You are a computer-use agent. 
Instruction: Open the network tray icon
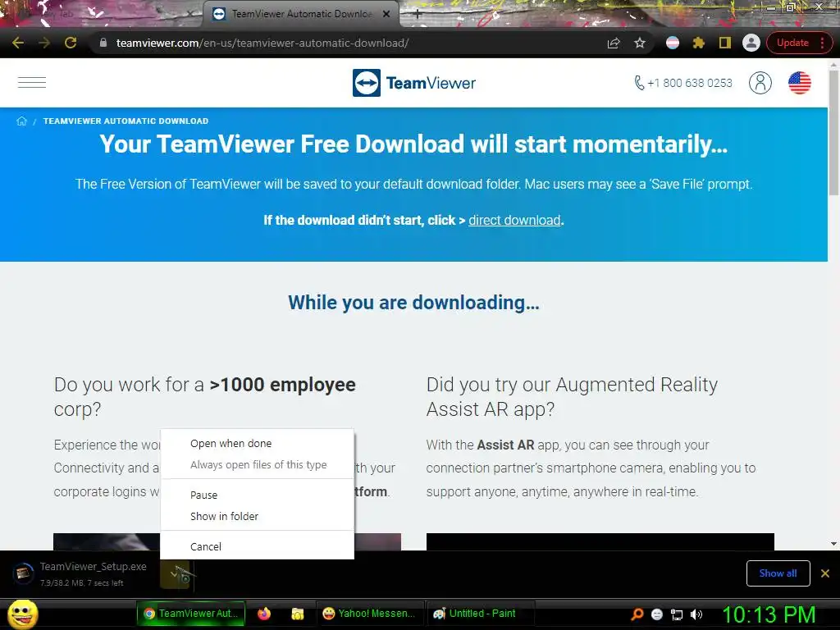coord(677,614)
